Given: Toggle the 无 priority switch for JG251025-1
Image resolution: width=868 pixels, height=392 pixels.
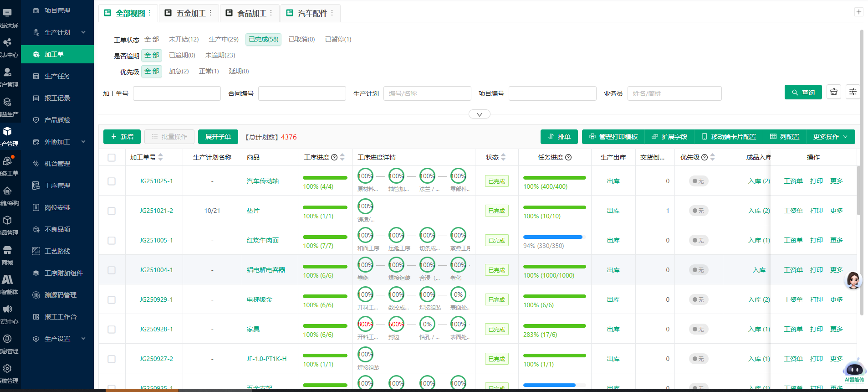Looking at the screenshot, I should click(698, 181).
